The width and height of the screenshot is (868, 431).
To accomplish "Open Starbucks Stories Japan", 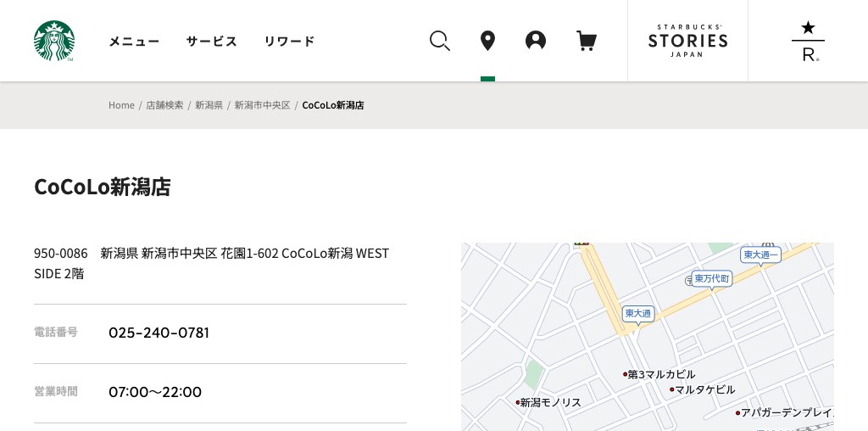I will pyautogui.click(x=687, y=41).
